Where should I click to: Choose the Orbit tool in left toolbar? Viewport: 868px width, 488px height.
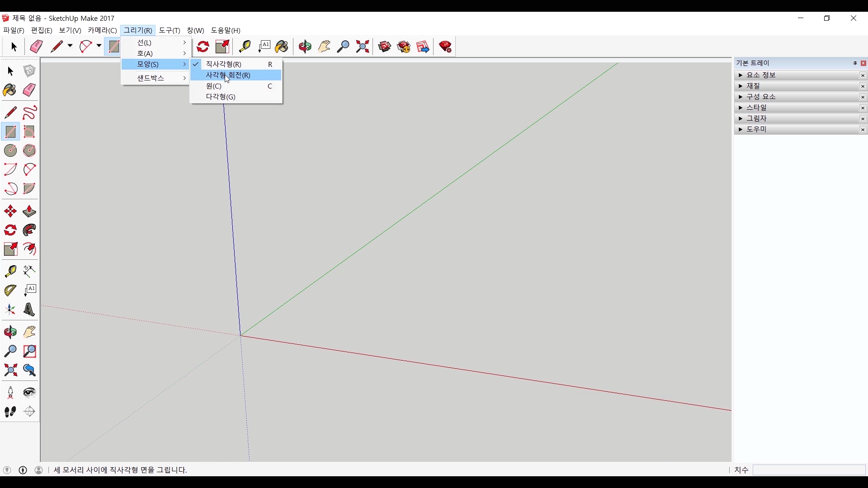pos(10,333)
